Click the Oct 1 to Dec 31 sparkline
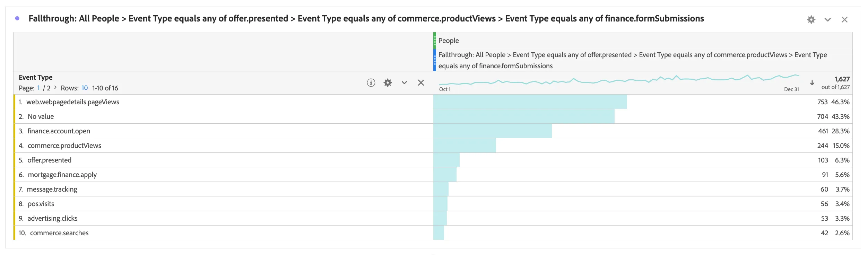The height and width of the screenshot is (255, 868). click(x=619, y=80)
